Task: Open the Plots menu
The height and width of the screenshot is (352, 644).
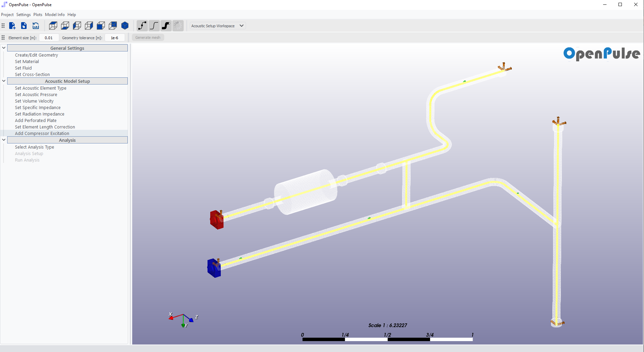Action: coord(37,15)
